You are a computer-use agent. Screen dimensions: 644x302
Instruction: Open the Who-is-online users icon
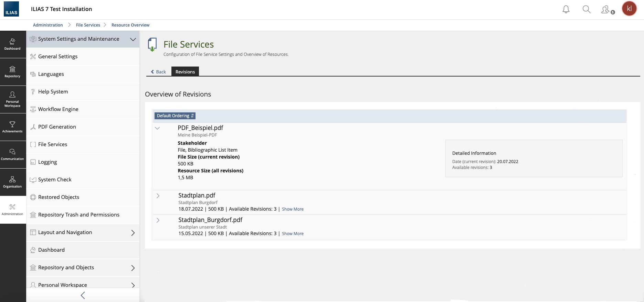tap(607, 10)
